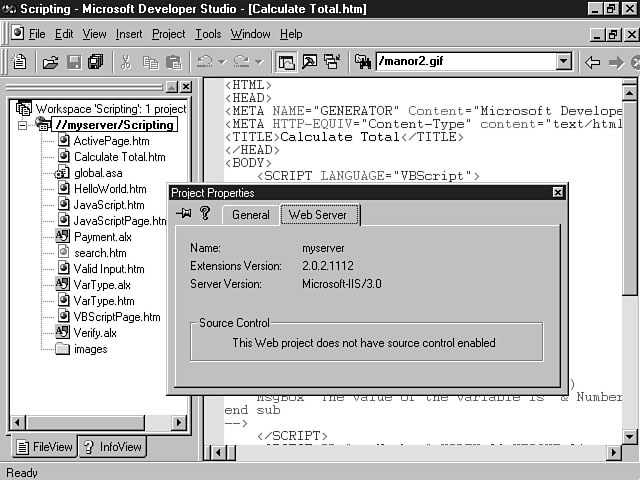640x480 pixels.
Task: Open the dropdown arrow beside /manor2.gif
Action: (x=563, y=62)
